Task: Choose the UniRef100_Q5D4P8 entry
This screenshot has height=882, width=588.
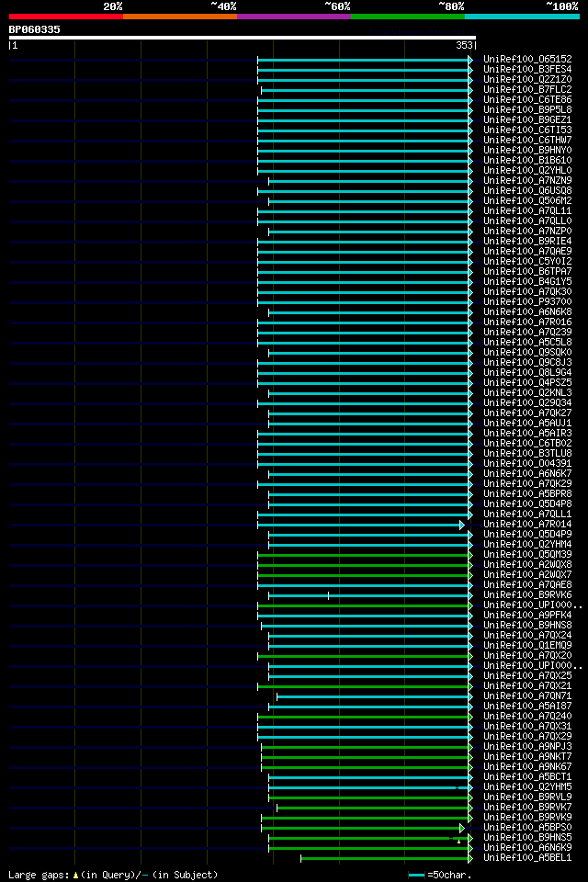Action: point(527,504)
